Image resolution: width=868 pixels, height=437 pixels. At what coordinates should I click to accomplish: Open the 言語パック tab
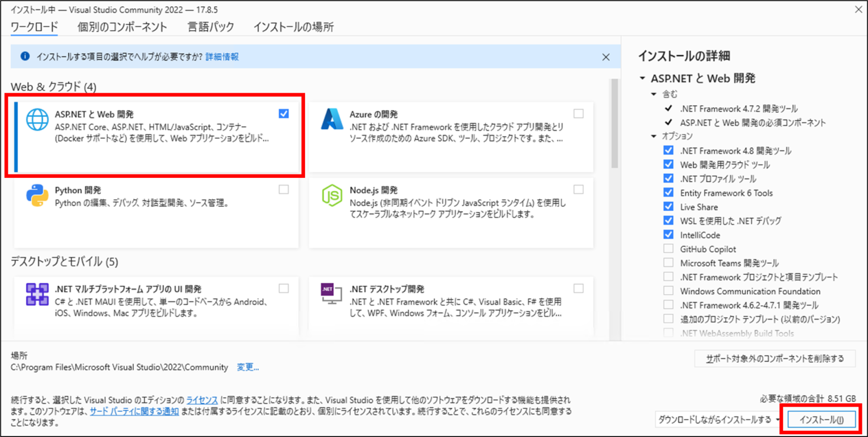tap(210, 27)
